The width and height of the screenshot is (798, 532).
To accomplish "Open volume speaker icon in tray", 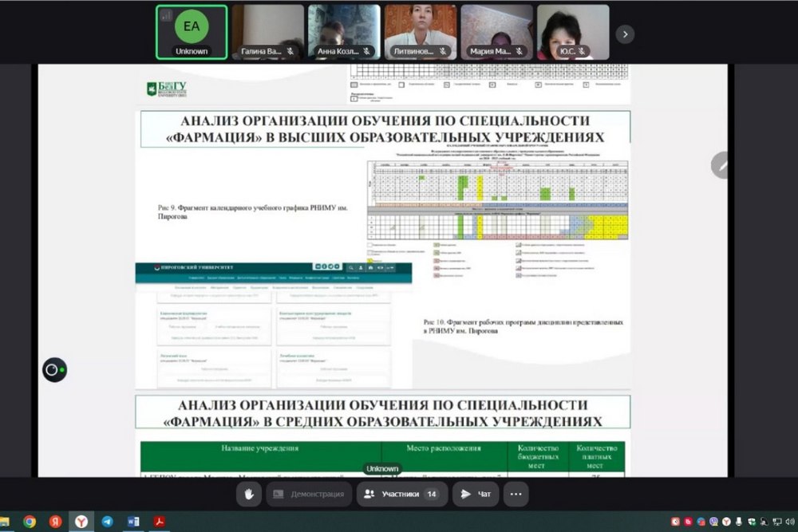I will [x=790, y=522].
